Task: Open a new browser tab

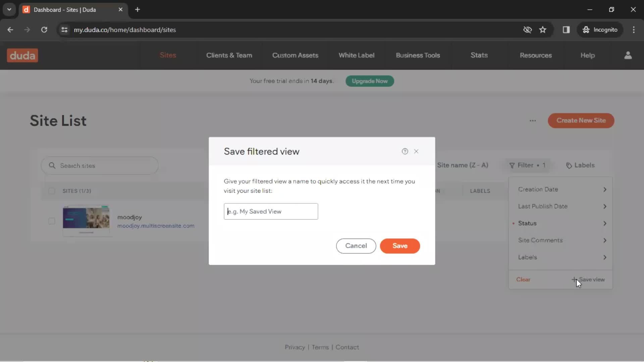Action: tap(138, 10)
